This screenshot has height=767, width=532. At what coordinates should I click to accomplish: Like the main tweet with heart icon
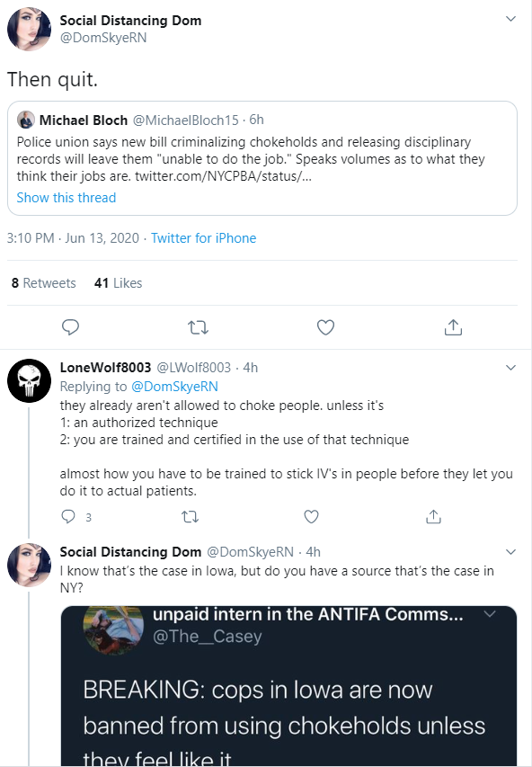pos(325,327)
